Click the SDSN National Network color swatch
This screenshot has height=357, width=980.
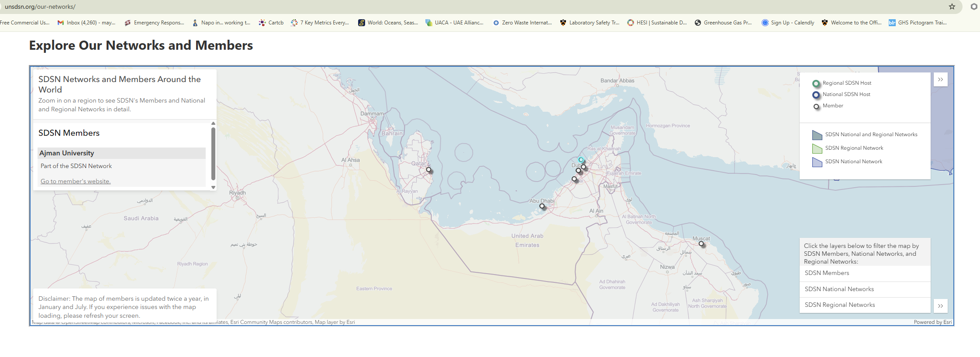click(x=817, y=162)
